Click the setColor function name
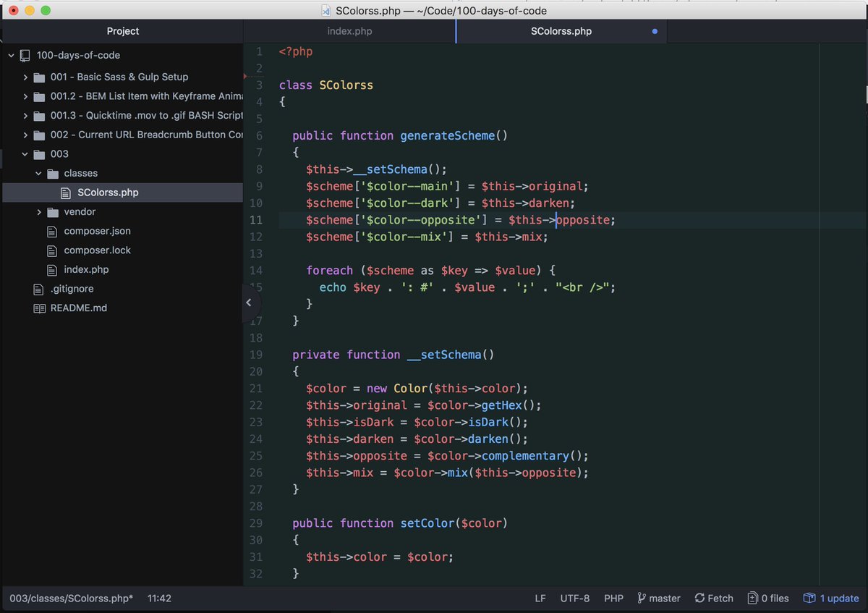 (427, 523)
